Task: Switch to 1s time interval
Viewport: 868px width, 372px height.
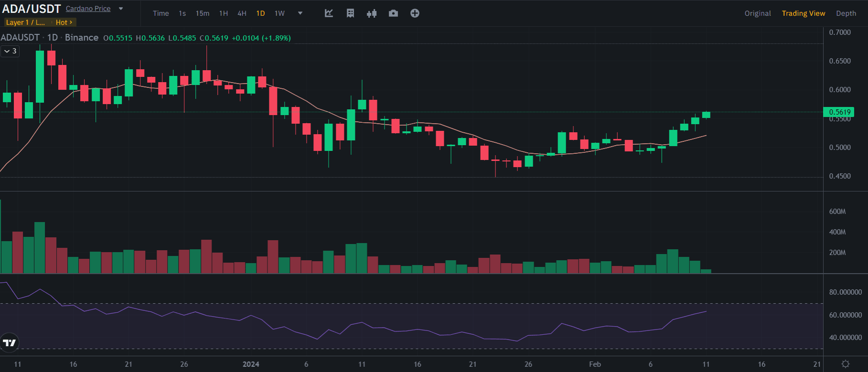Action: click(x=182, y=13)
